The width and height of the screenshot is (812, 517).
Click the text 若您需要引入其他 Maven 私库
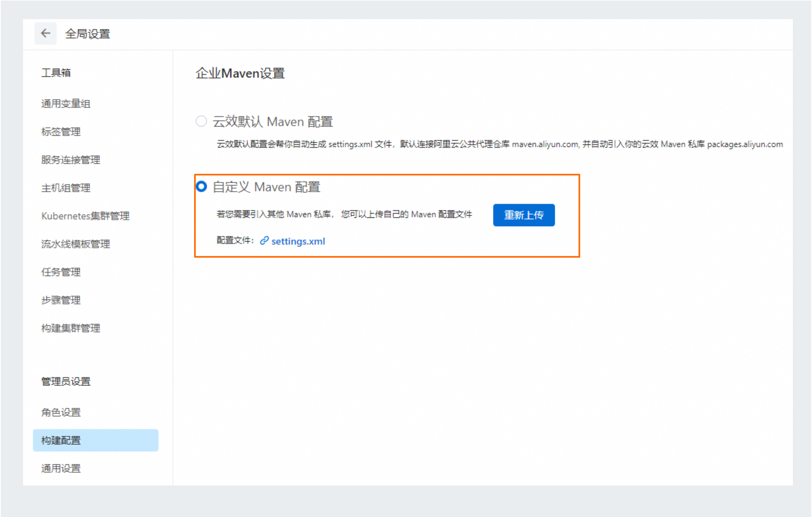pos(275,214)
